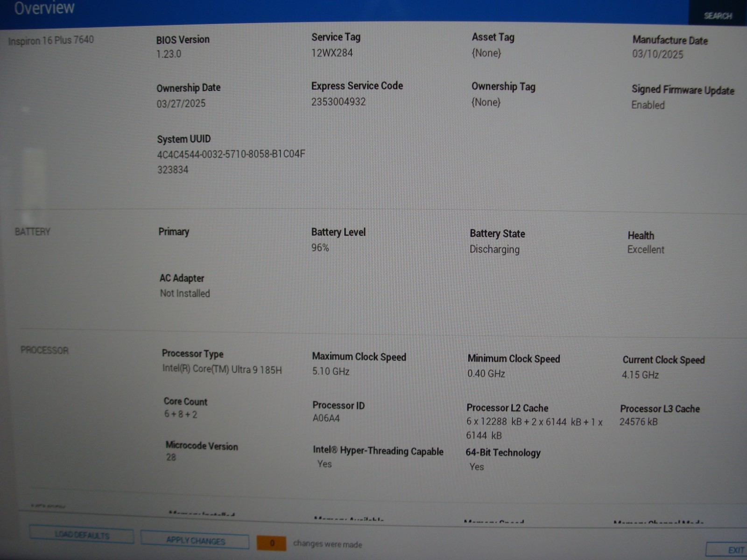
Task: Select the Inspiron 16 Plus 7640 label
Action: tap(51, 40)
